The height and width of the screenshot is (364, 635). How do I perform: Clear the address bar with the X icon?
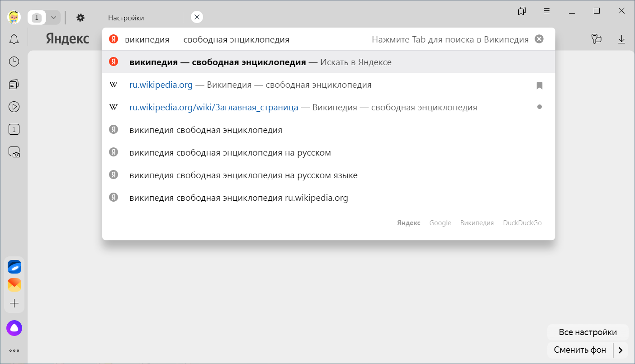point(539,39)
